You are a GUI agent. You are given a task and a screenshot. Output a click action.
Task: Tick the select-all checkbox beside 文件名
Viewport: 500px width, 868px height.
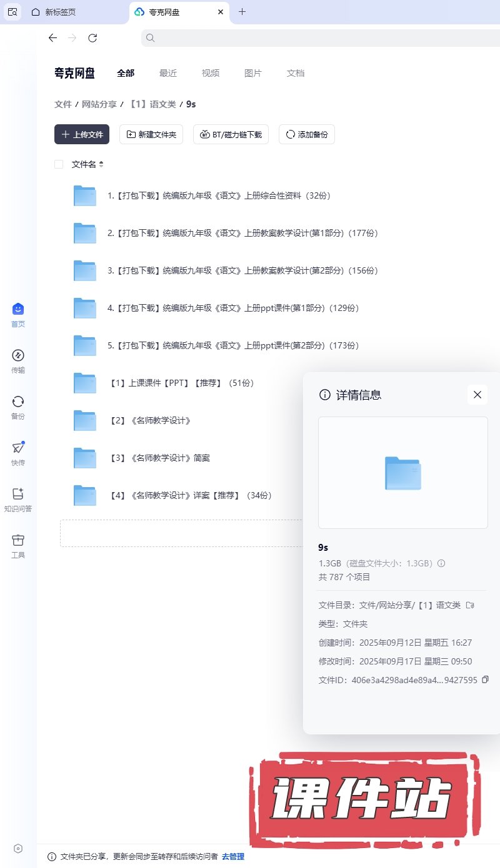pos(59,164)
